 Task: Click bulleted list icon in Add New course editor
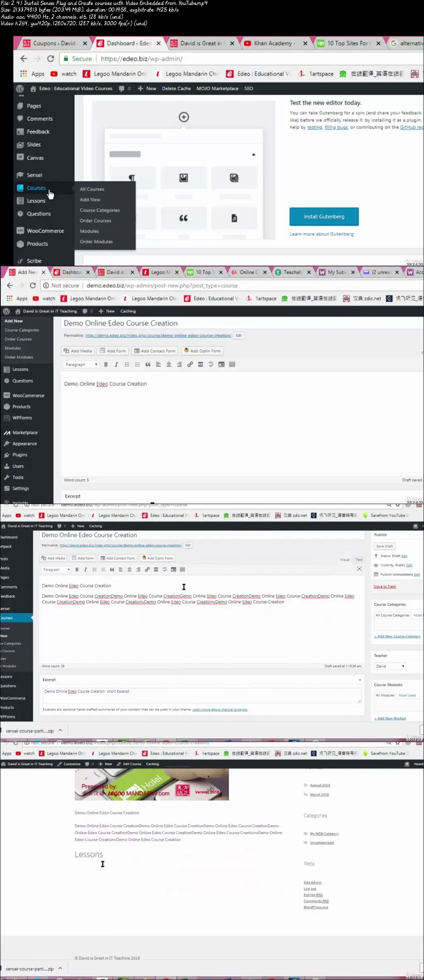click(127, 365)
